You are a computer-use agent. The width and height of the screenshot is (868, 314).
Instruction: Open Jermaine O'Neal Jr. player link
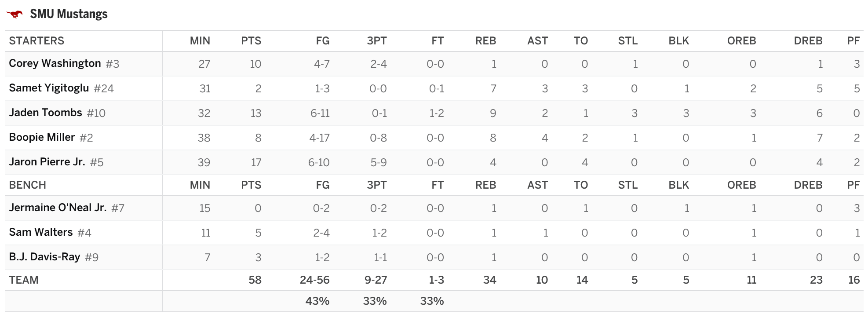tap(58, 208)
